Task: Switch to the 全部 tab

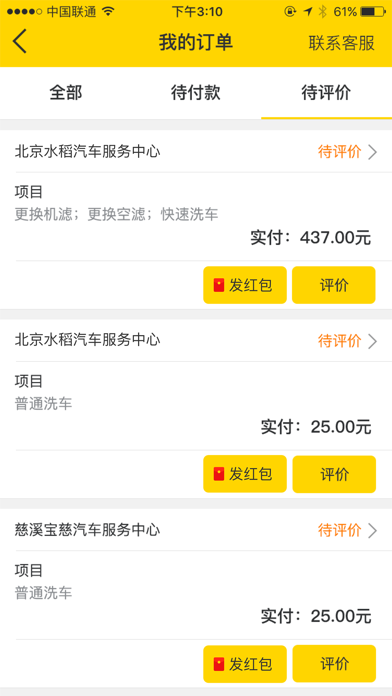Action: tap(66, 93)
